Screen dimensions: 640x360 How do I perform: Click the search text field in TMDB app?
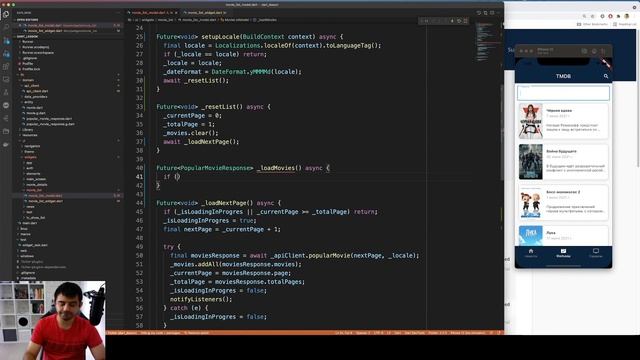pyautogui.click(x=563, y=93)
